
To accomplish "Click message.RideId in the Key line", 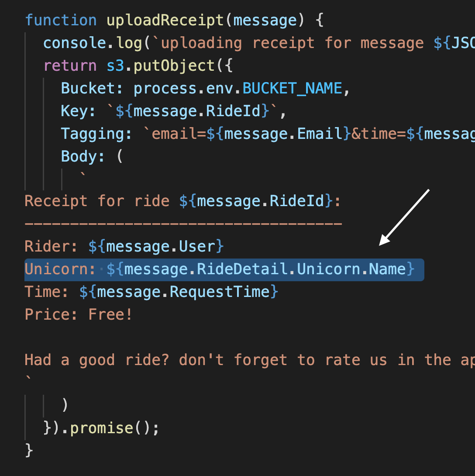I will click(x=196, y=111).
